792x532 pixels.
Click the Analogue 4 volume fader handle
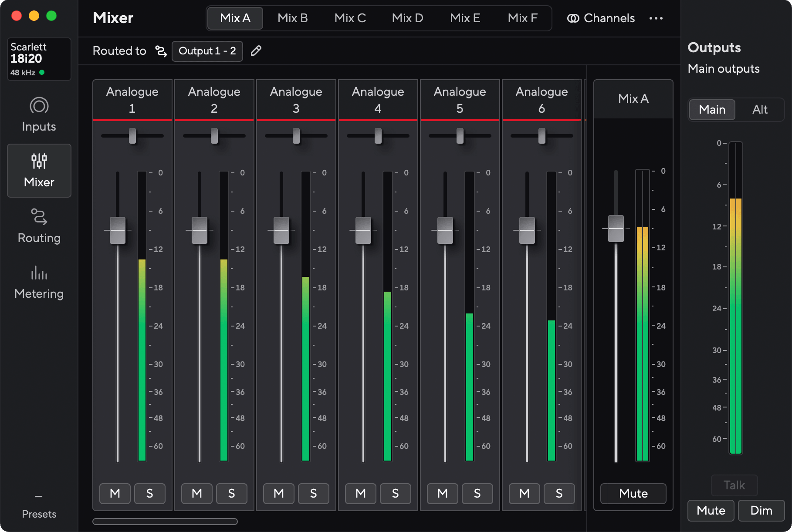[363, 230]
